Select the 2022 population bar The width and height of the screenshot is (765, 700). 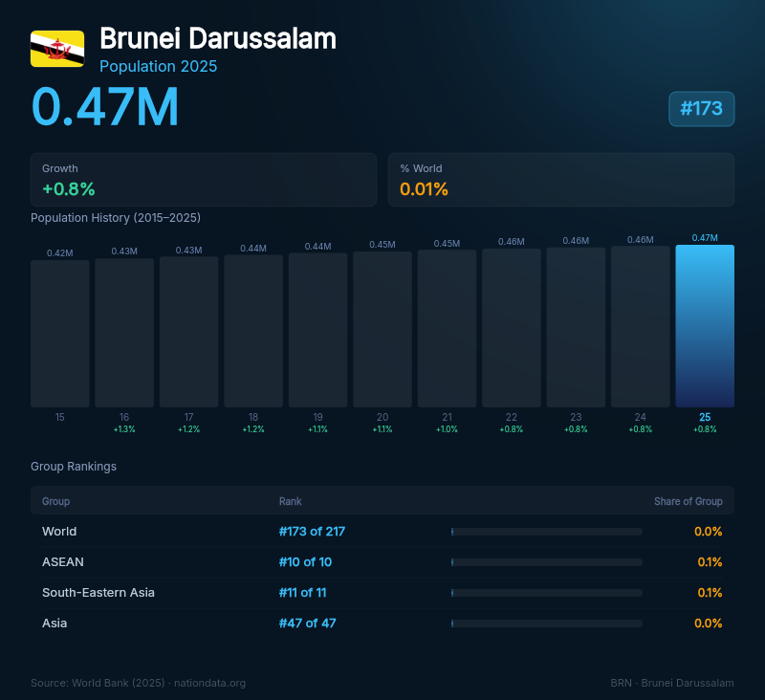(512, 328)
